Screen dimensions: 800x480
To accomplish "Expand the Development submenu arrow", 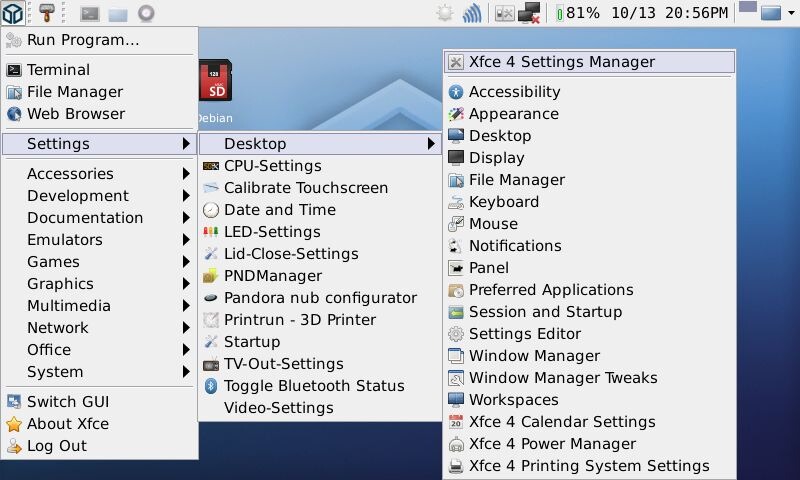I will click(186, 196).
